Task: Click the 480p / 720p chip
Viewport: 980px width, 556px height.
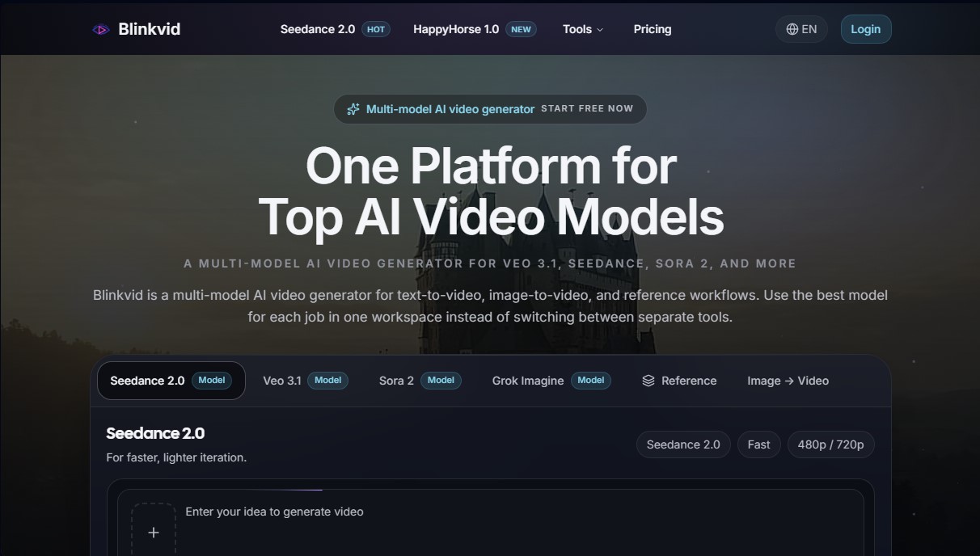Action: 831,444
